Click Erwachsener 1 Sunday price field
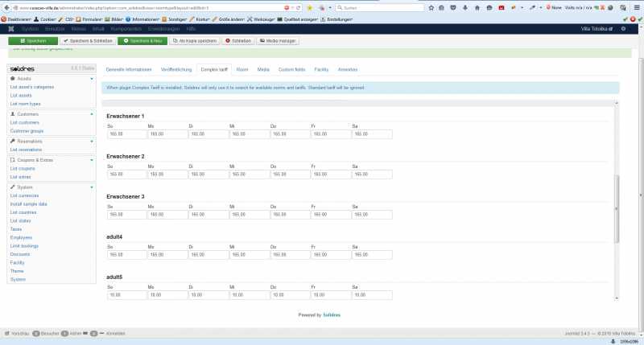 tap(126, 134)
